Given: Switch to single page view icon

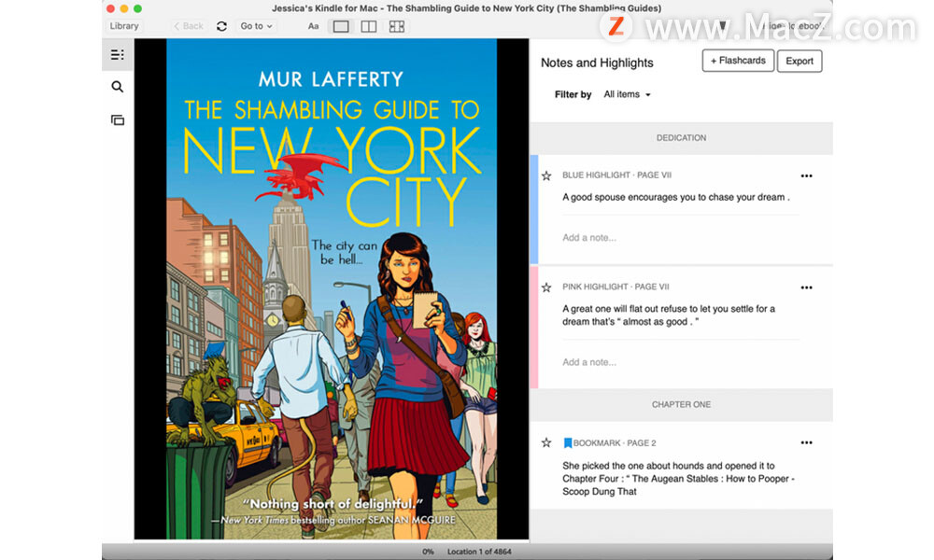Looking at the screenshot, I should pyautogui.click(x=341, y=26).
